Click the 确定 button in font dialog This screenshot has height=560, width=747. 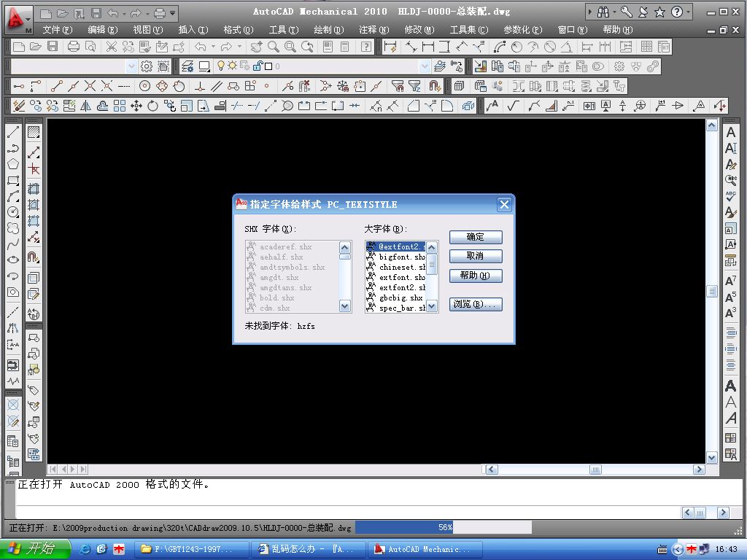(x=476, y=237)
